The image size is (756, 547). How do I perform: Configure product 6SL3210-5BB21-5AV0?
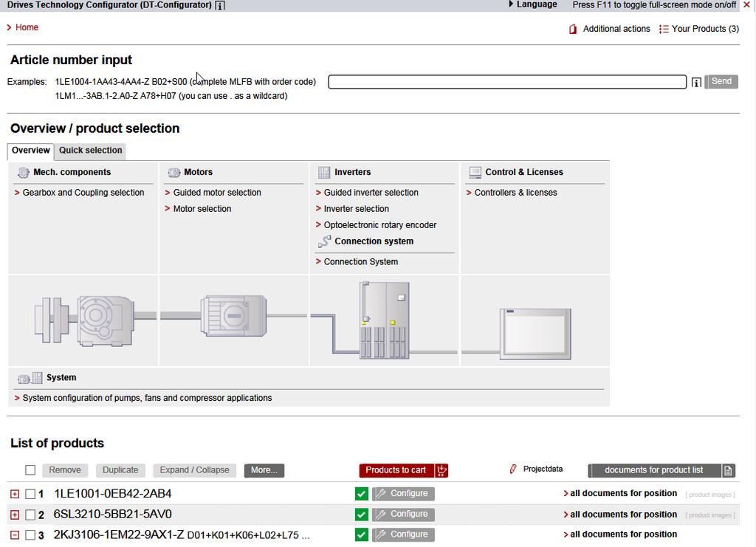pyautogui.click(x=403, y=515)
